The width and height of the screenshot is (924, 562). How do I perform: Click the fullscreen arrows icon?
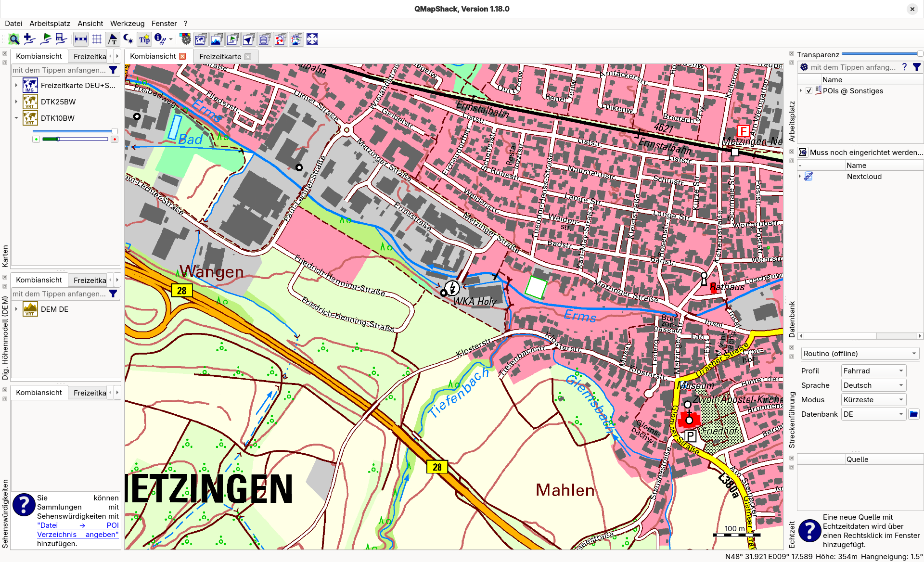[312, 39]
